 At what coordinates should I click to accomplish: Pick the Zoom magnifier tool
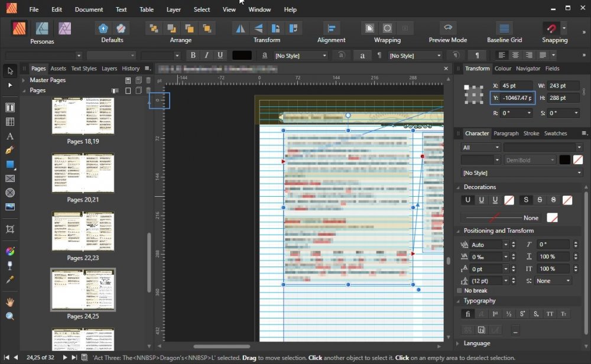[10, 316]
